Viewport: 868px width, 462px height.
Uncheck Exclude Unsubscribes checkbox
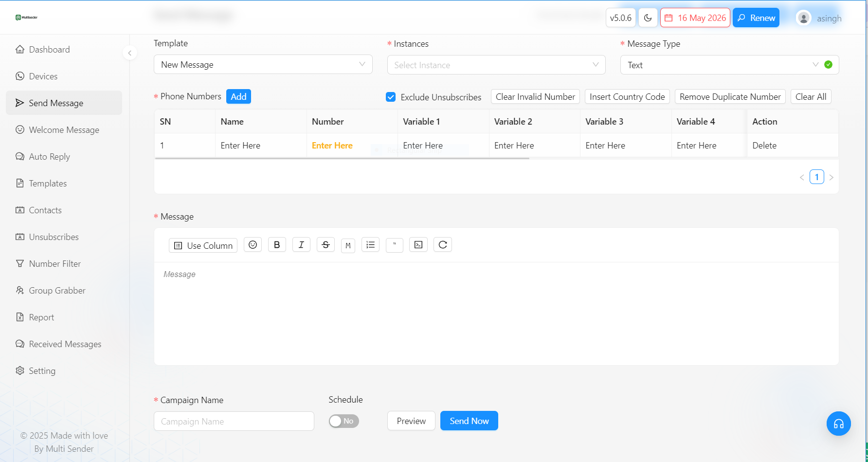391,97
